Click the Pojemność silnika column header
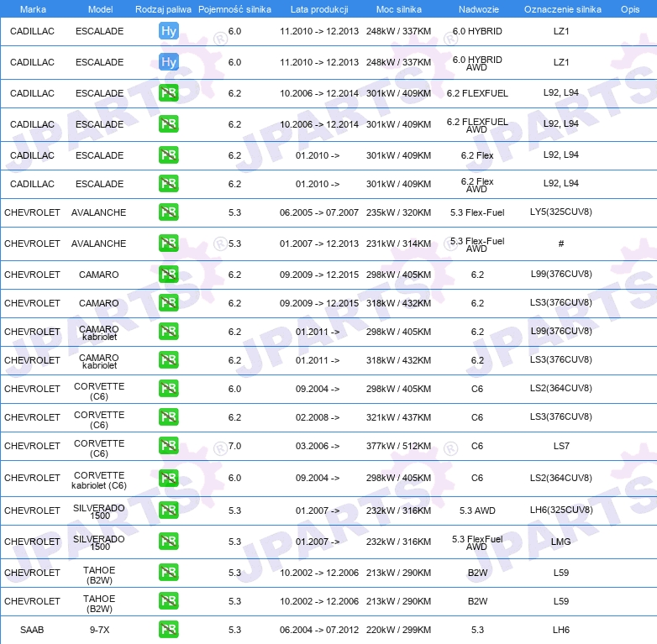 [x=234, y=9]
